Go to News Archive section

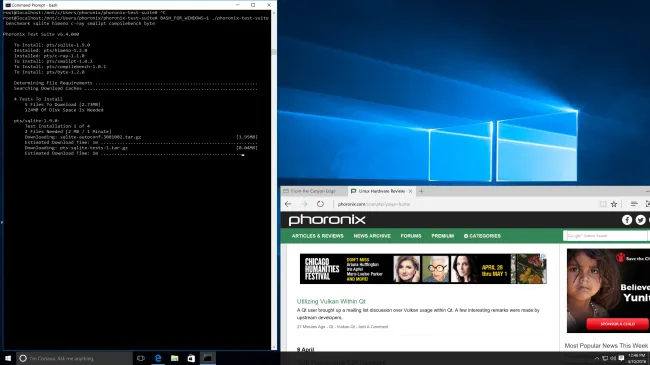tap(372, 236)
